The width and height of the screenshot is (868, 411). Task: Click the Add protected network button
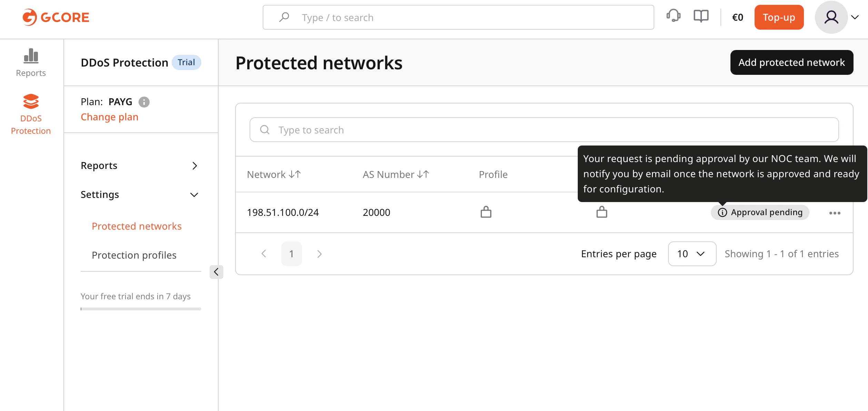click(x=791, y=62)
